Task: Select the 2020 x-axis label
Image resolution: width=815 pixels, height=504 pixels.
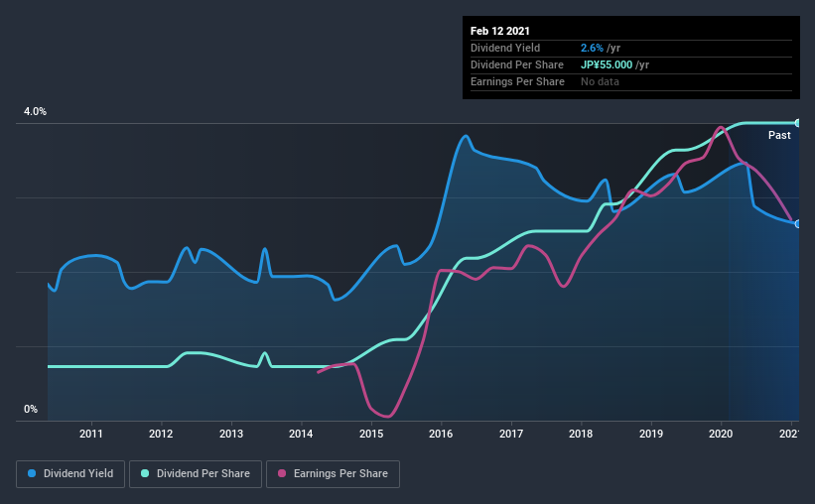Action: click(721, 434)
